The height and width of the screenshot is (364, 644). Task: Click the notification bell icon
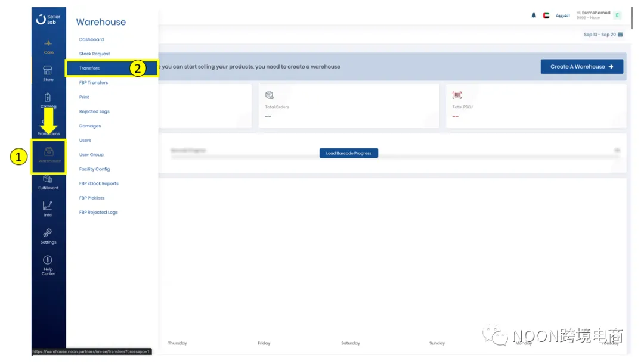[x=534, y=15]
